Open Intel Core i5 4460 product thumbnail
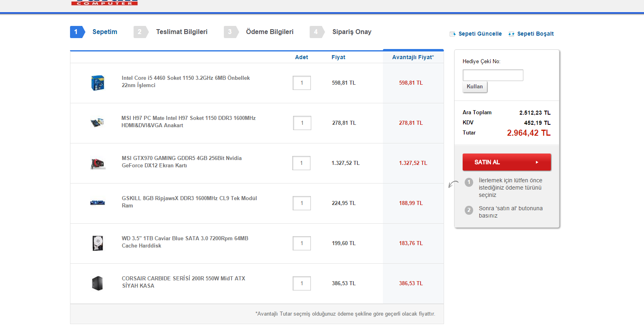 pos(98,83)
